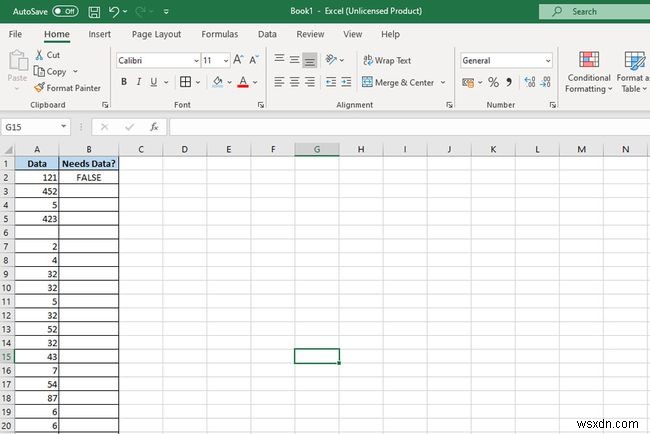Screen dimensions: 650x434
Task: Click the Cut button
Action: (47, 55)
